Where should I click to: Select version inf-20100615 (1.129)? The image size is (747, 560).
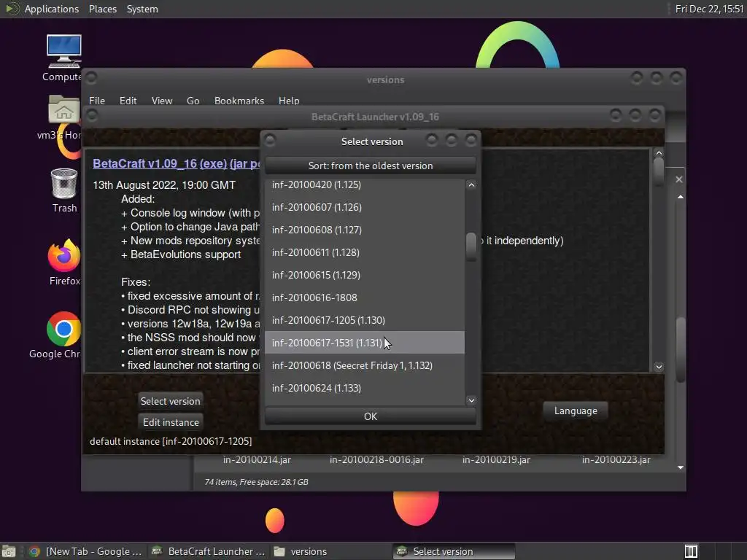tap(365, 275)
